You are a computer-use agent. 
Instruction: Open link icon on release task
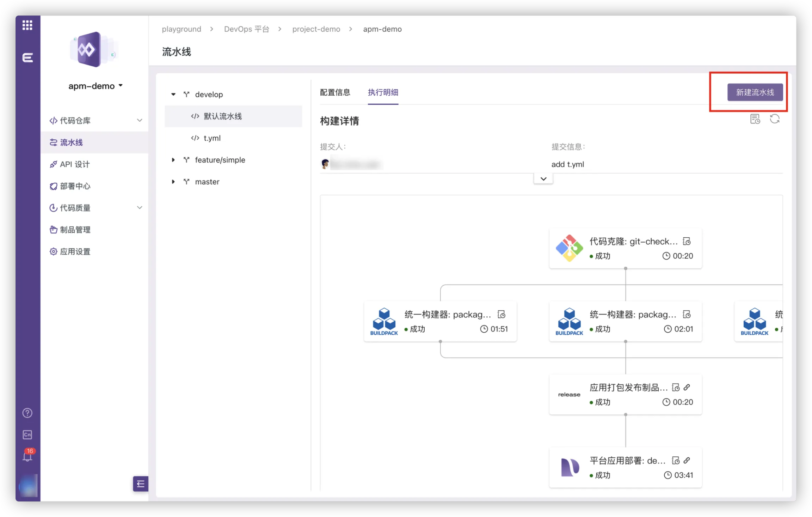pyautogui.click(x=687, y=388)
